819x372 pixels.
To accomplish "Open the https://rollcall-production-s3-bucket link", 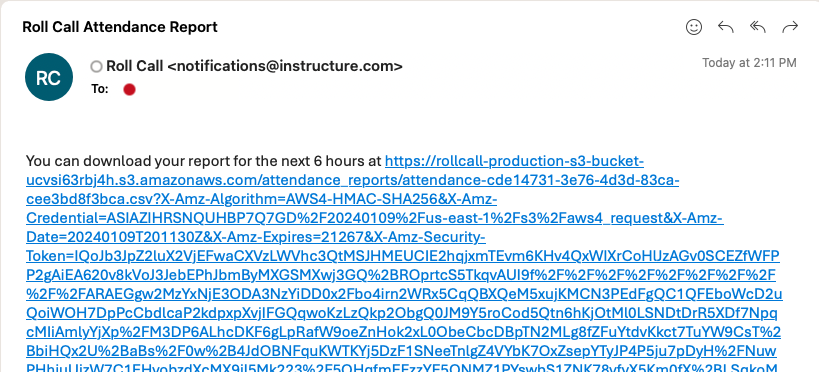I will tap(514, 160).
